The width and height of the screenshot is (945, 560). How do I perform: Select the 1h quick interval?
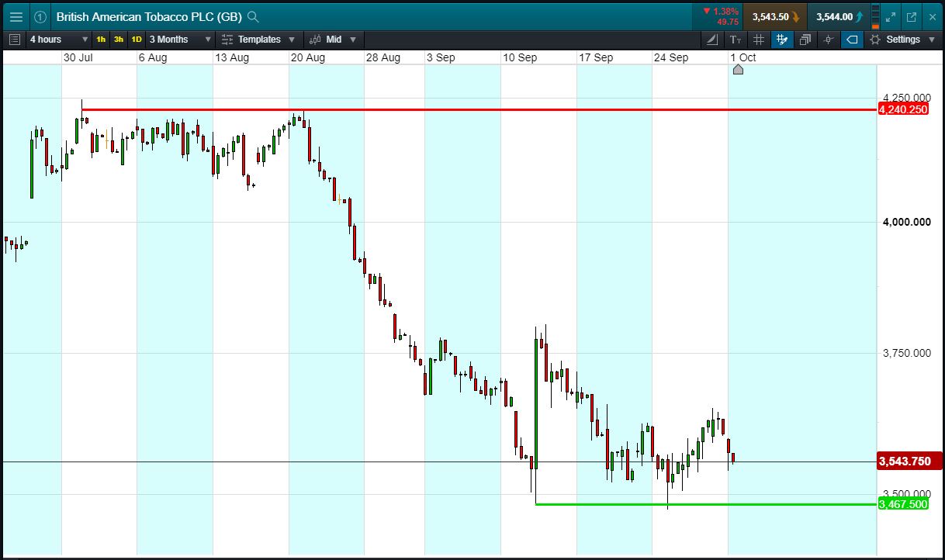tap(101, 40)
